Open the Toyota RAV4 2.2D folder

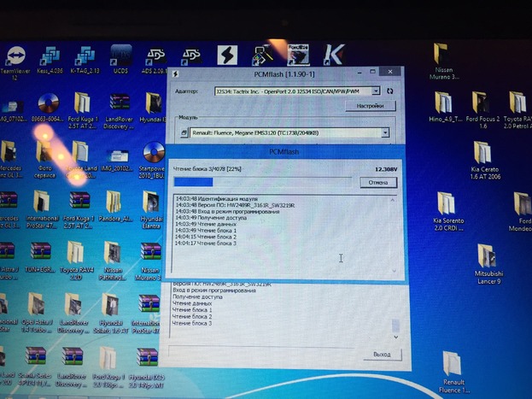(74, 254)
